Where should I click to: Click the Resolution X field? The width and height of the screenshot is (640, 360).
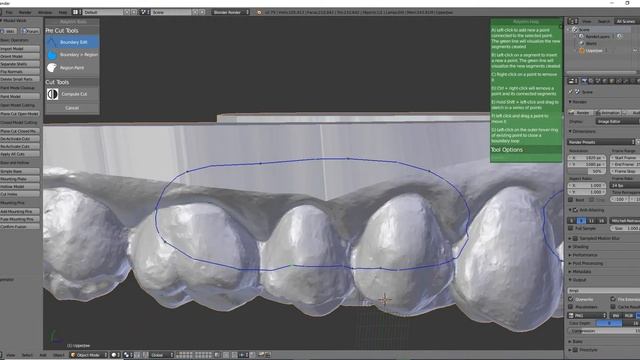pos(587,158)
